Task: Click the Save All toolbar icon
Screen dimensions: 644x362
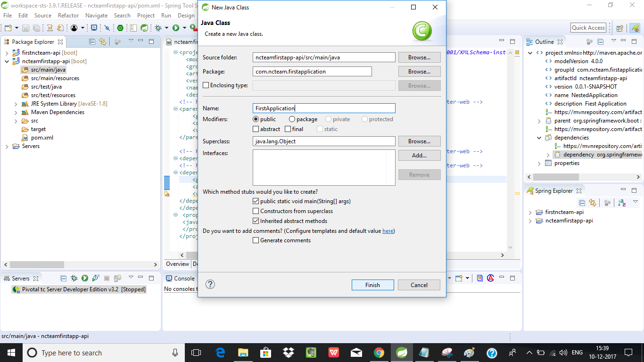Action: click(x=37, y=27)
